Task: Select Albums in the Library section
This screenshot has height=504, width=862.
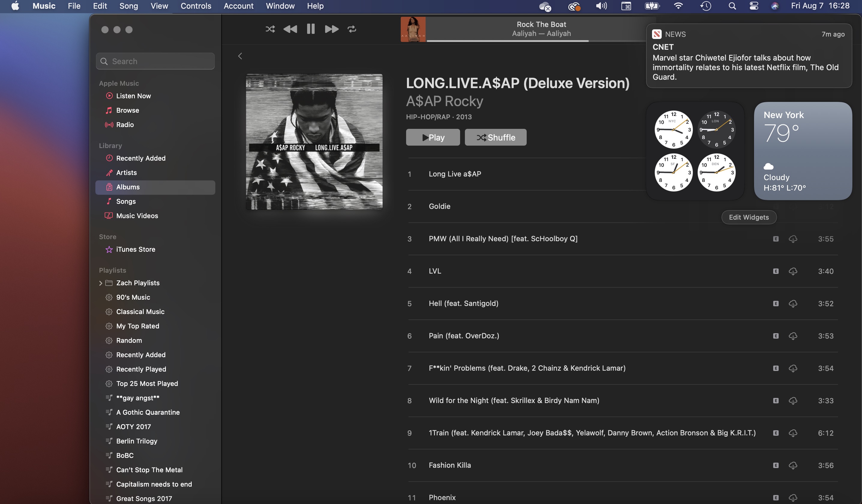Action: point(155,187)
